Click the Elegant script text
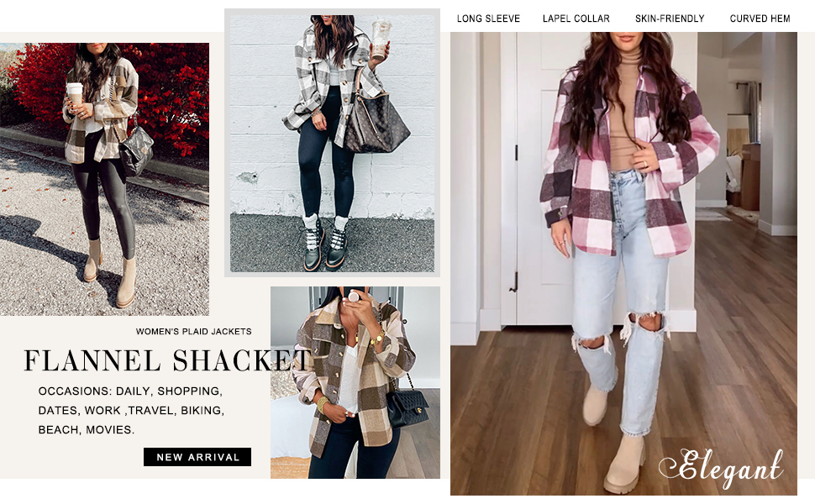The height and width of the screenshot is (504, 815). [x=722, y=468]
